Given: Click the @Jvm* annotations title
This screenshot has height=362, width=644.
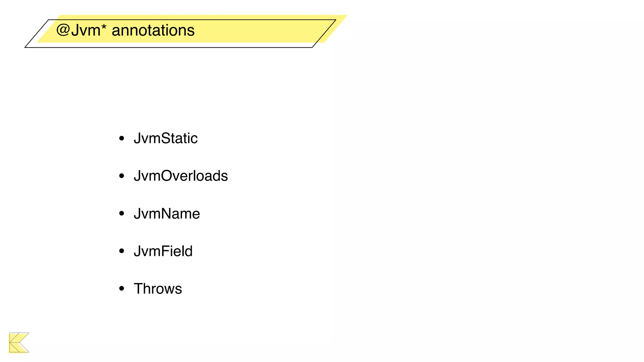Looking at the screenshot, I should coord(125,30).
